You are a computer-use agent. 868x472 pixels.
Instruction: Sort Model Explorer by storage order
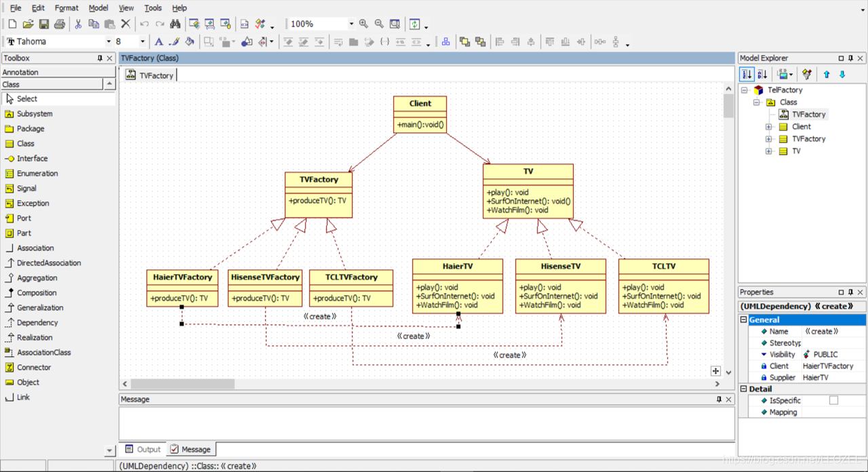coord(747,74)
